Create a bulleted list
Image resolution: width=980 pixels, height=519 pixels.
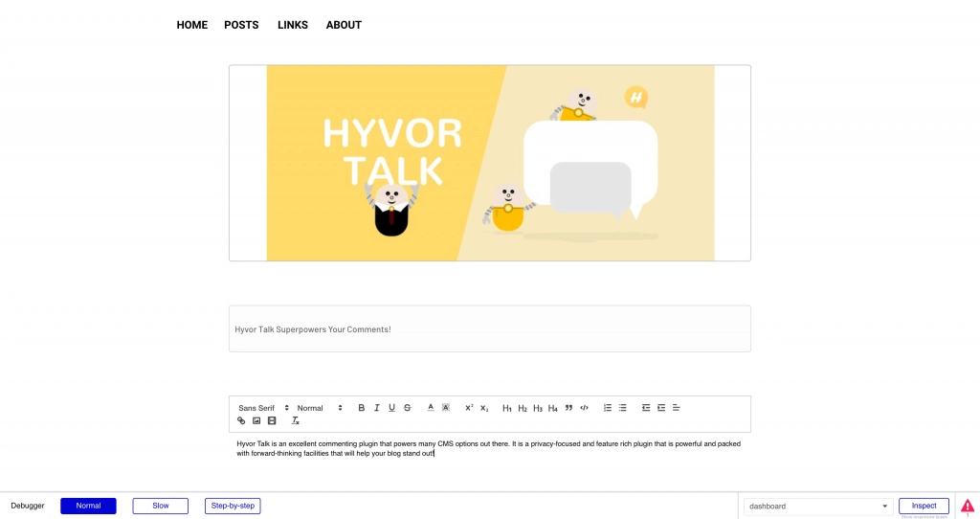(622, 408)
